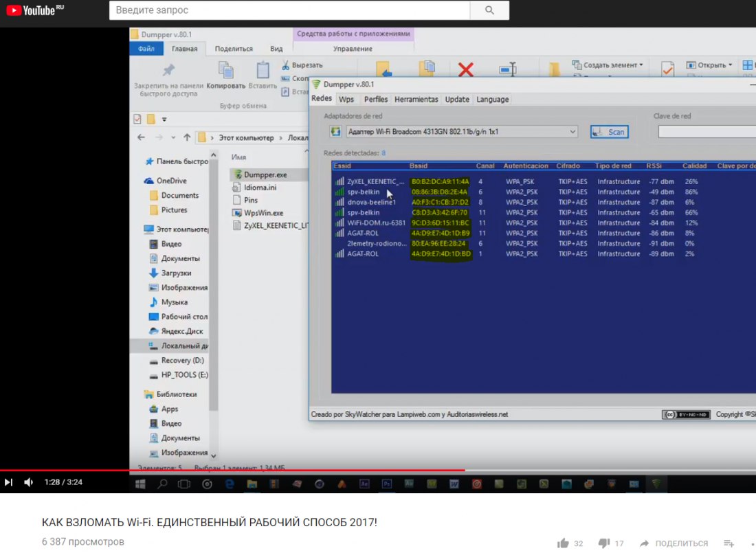Click the Windows Start button on taskbar

(140, 484)
